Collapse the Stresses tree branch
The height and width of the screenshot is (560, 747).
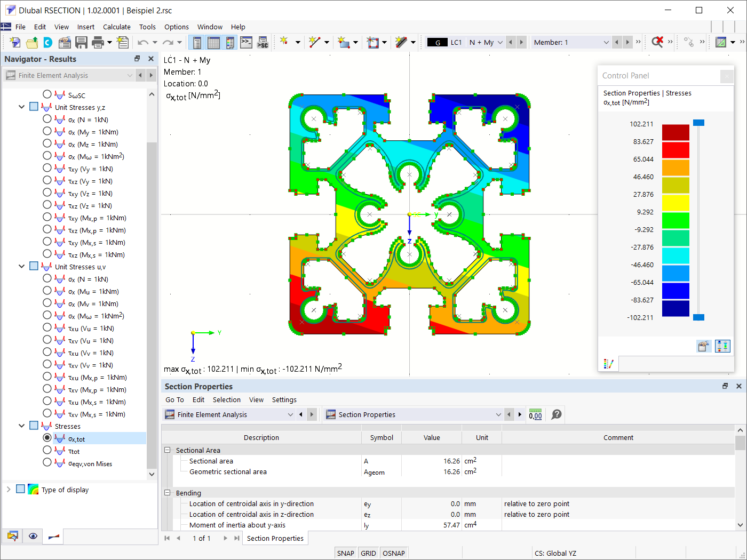[21, 426]
